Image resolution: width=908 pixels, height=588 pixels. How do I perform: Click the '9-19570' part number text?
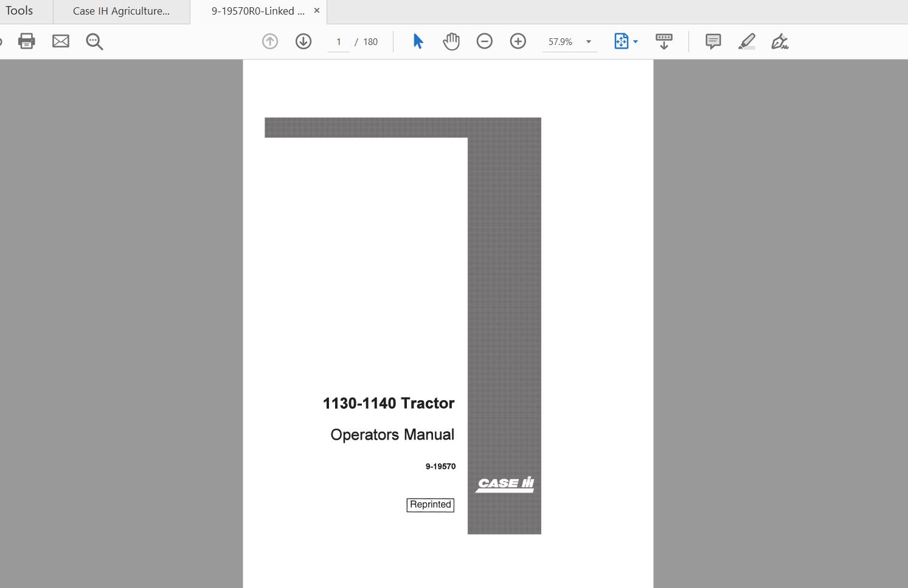coord(440,466)
